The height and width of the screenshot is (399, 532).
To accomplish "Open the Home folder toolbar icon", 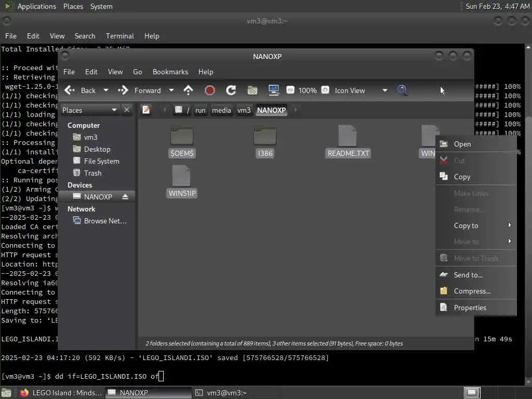I will [252, 90].
